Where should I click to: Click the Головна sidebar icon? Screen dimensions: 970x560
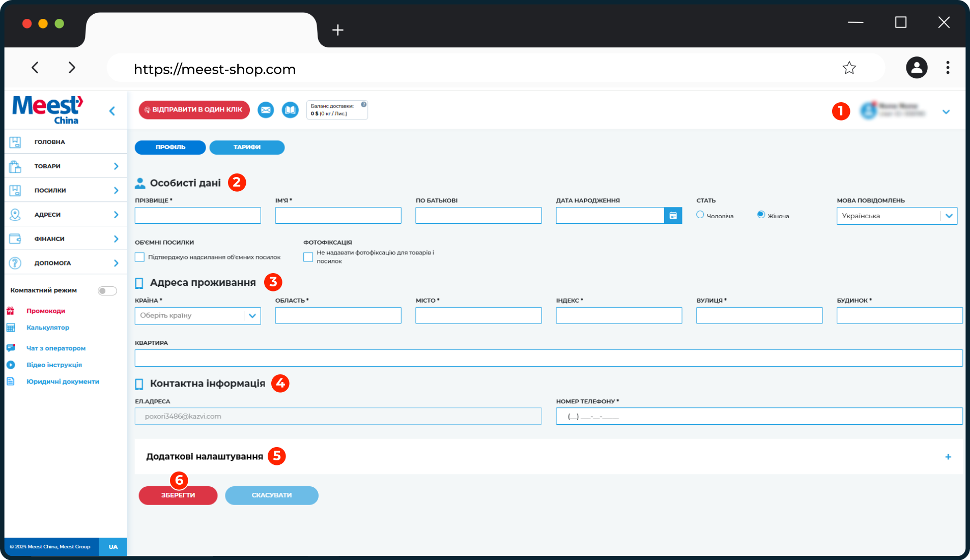point(15,142)
